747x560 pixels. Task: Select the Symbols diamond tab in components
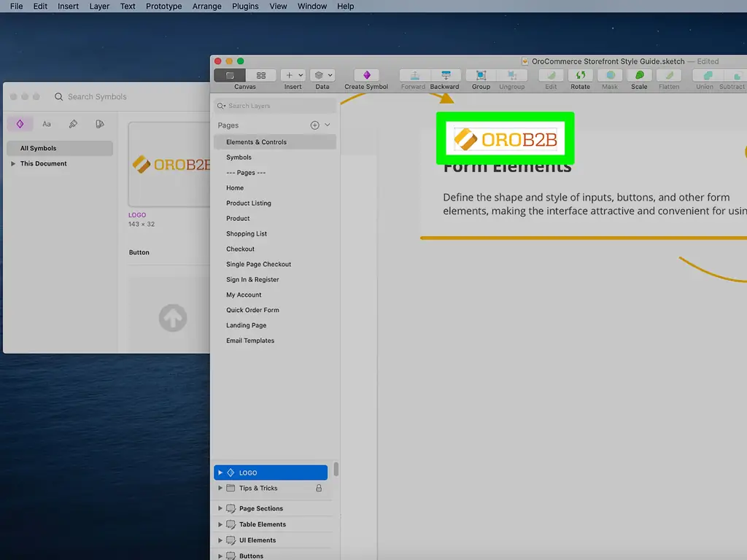click(x=20, y=124)
